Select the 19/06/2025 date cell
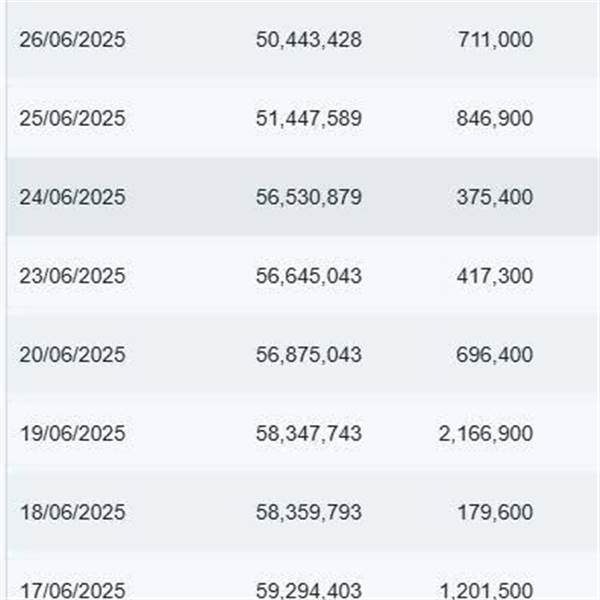 click(x=72, y=434)
